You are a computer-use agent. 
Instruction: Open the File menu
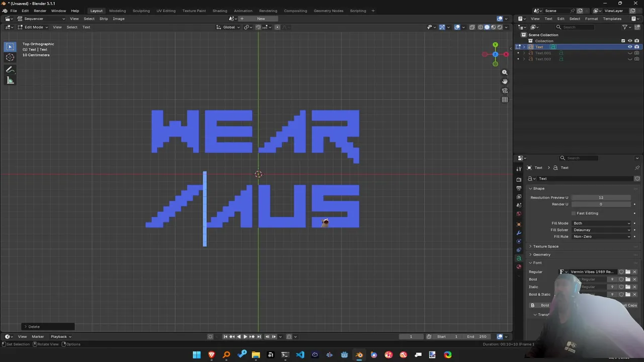pyautogui.click(x=14, y=11)
